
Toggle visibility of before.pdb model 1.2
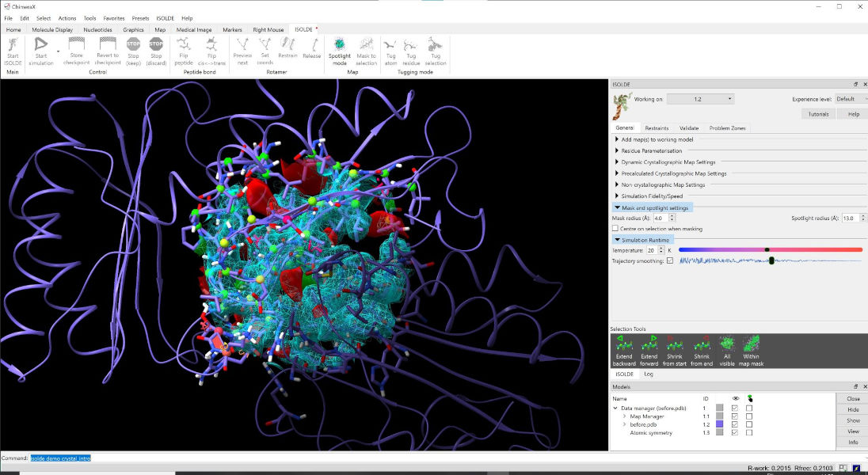[x=735, y=424]
